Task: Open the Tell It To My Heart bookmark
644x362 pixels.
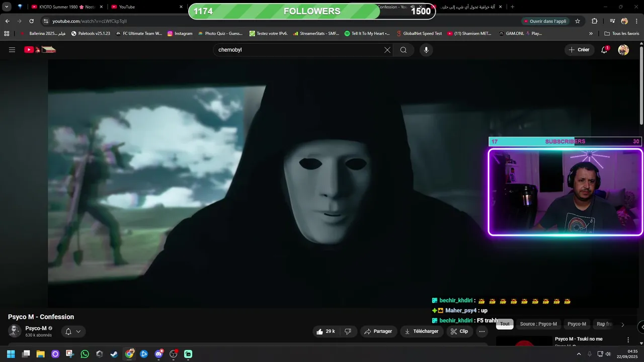Action: pyautogui.click(x=367, y=34)
